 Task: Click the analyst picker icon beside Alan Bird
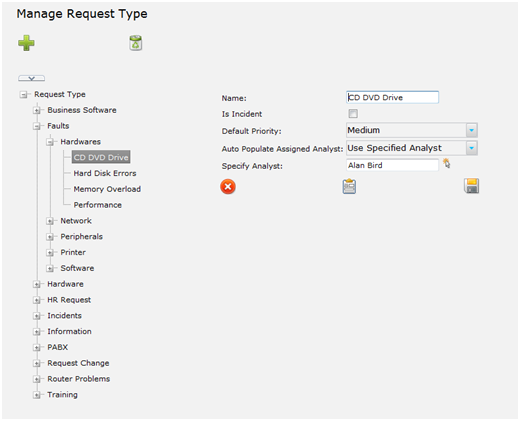447,163
